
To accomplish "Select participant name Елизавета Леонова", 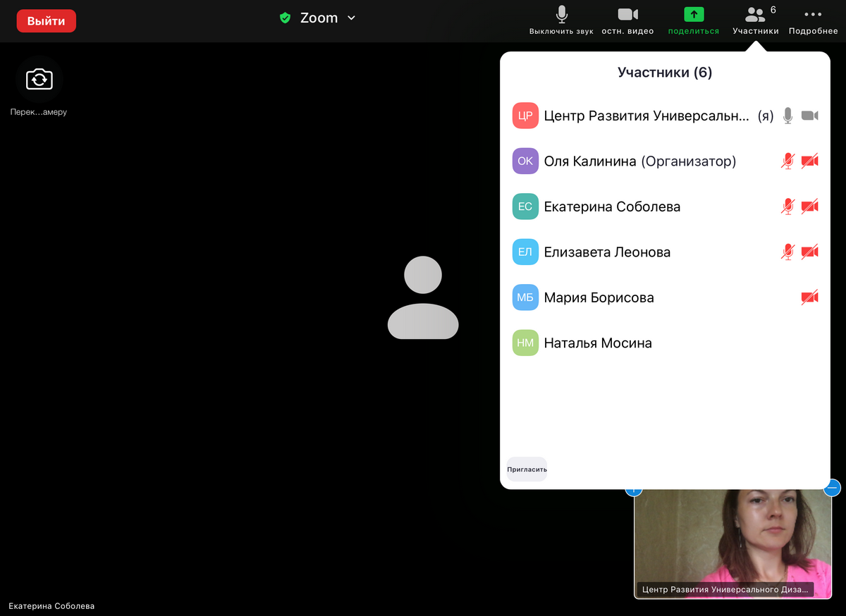I will pyautogui.click(x=607, y=252).
